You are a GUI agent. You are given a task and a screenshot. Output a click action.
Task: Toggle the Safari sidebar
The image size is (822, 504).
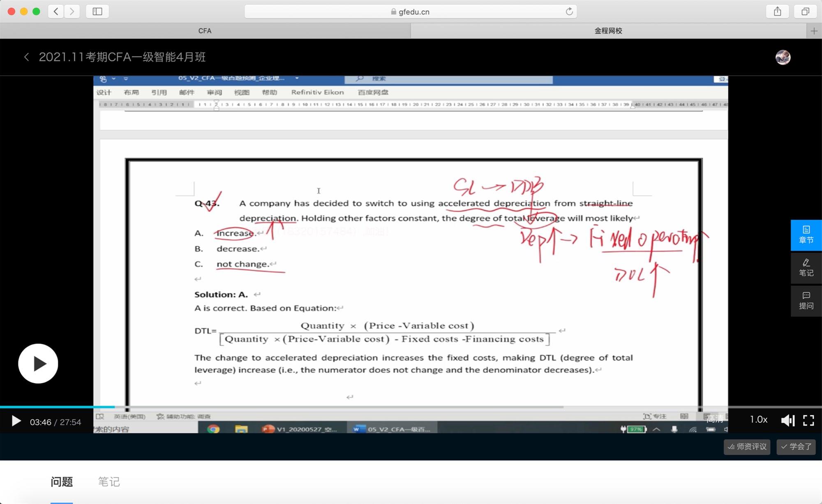coord(97,12)
